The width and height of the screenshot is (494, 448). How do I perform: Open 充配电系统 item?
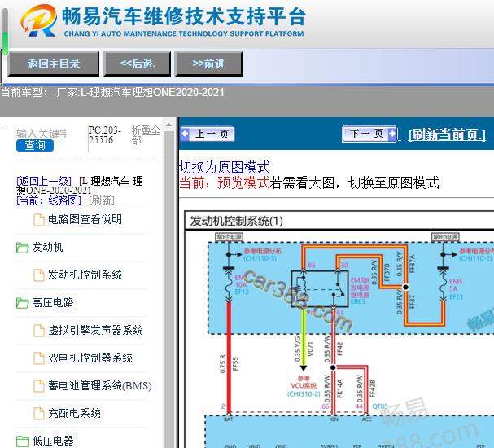[74, 413]
